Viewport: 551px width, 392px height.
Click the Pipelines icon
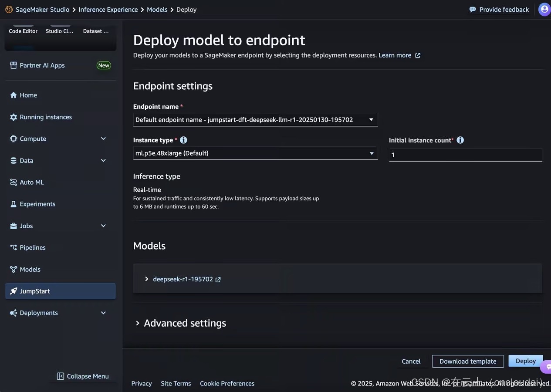[x=14, y=247]
